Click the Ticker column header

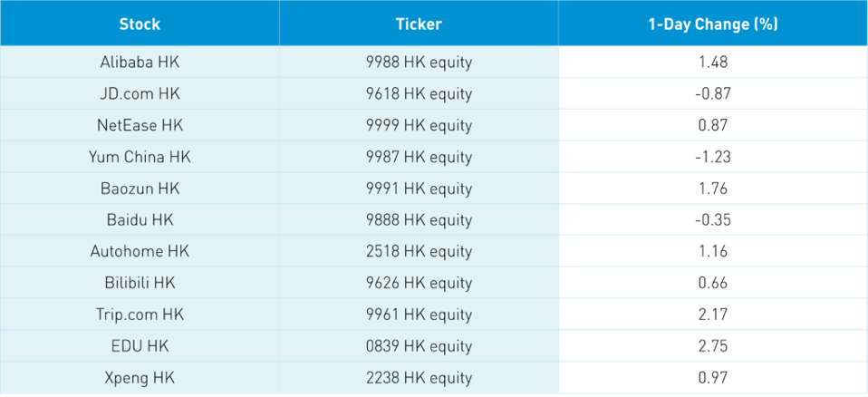[419, 24]
